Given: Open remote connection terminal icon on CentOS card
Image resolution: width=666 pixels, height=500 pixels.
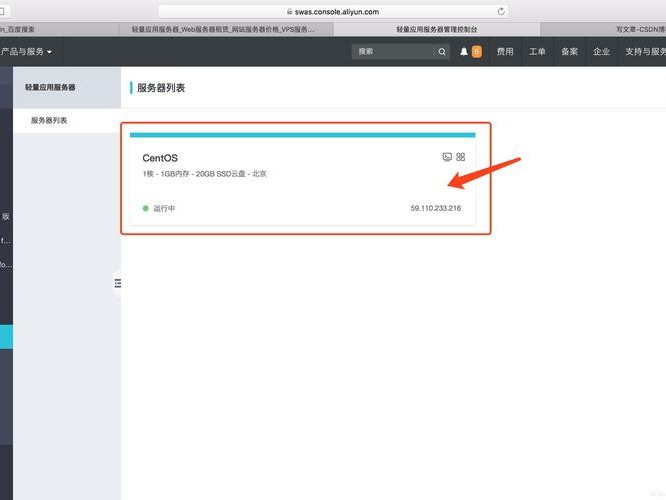Looking at the screenshot, I should click(447, 157).
